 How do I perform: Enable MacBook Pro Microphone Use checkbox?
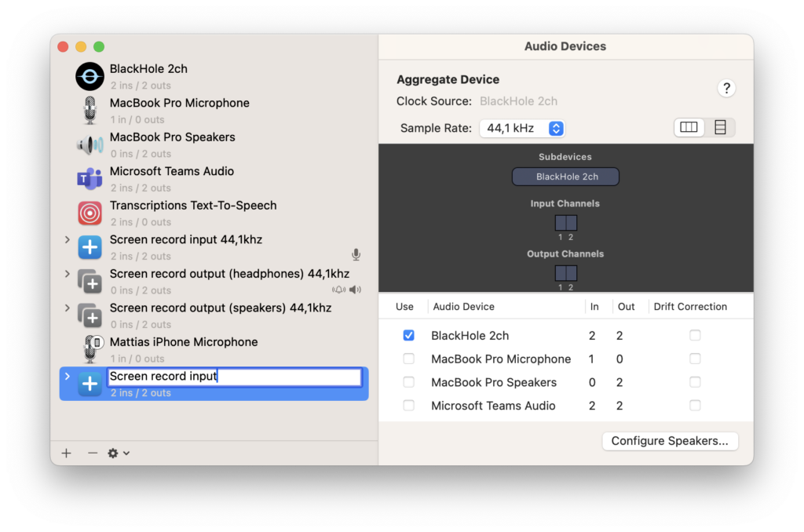pos(408,359)
